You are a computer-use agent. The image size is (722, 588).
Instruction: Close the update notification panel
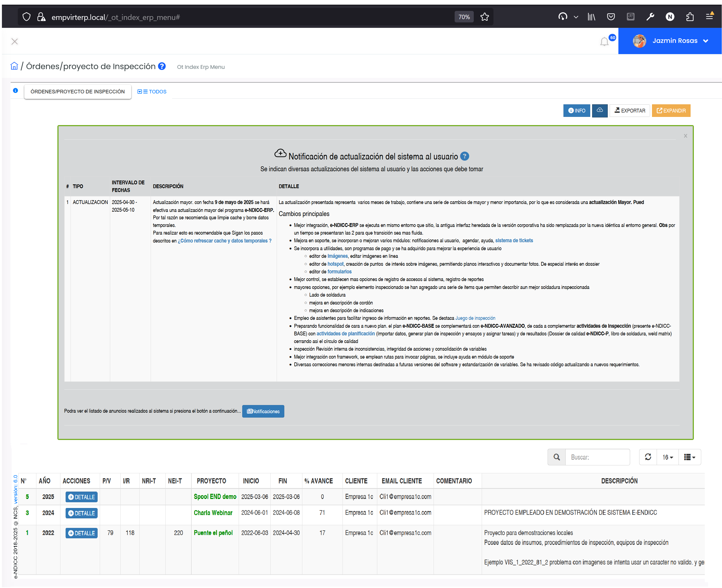coord(685,136)
